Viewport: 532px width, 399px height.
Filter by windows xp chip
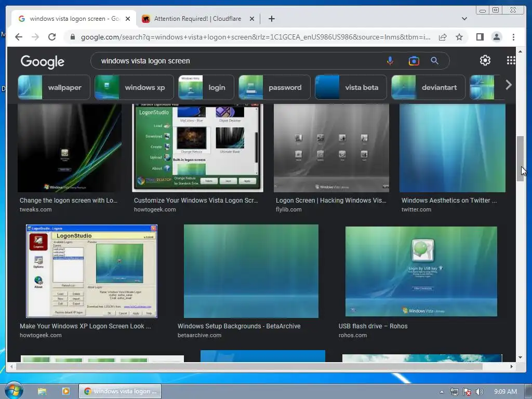tap(135, 87)
